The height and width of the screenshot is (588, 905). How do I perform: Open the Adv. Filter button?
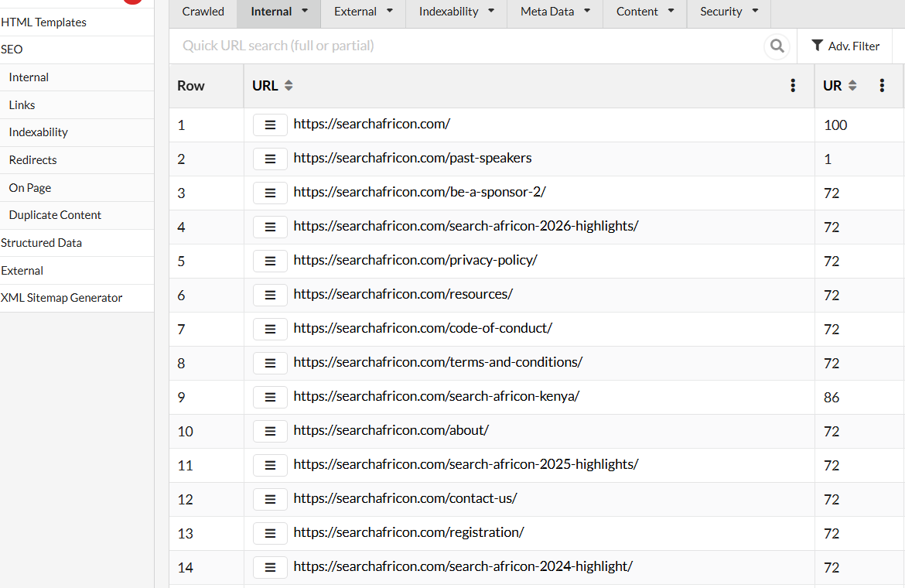[845, 46]
